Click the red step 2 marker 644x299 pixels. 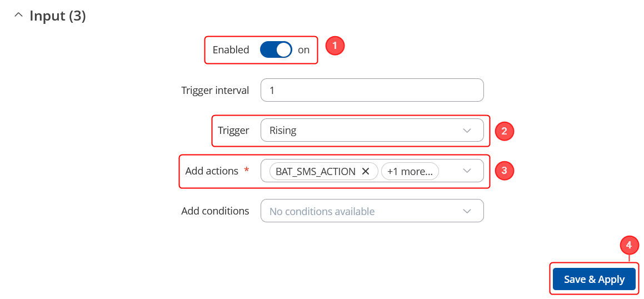[x=504, y=131]
